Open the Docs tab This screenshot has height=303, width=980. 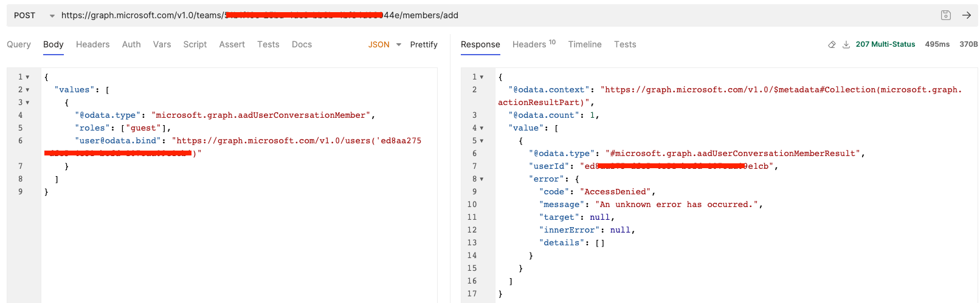[302, 44]
